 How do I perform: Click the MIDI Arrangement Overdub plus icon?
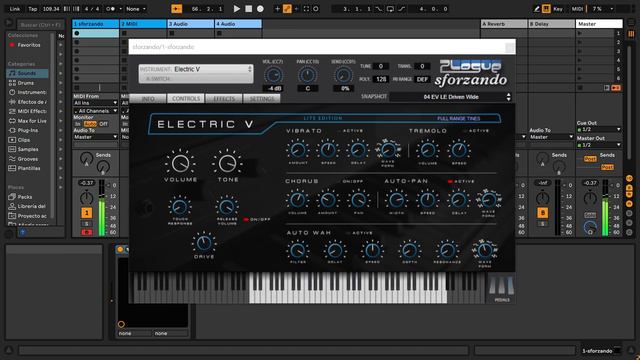click(x=278, y=9)
